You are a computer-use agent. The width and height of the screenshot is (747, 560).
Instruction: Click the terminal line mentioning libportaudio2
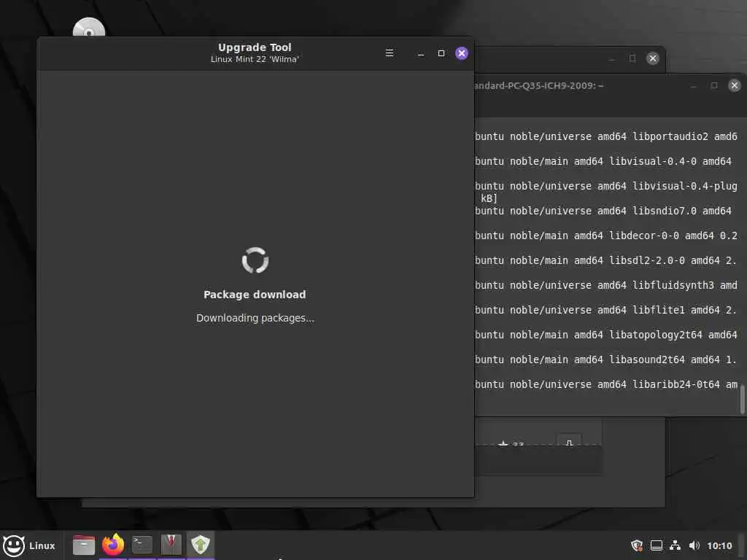point(606,136)
